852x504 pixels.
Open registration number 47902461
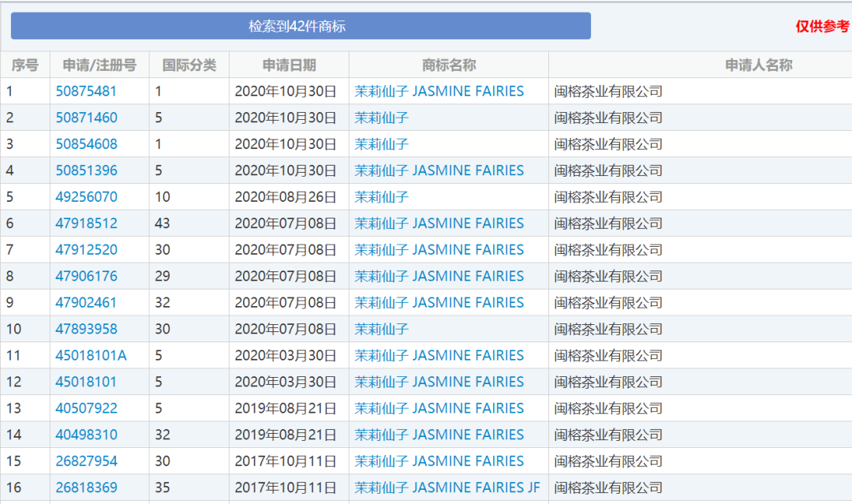pos(86,303)
